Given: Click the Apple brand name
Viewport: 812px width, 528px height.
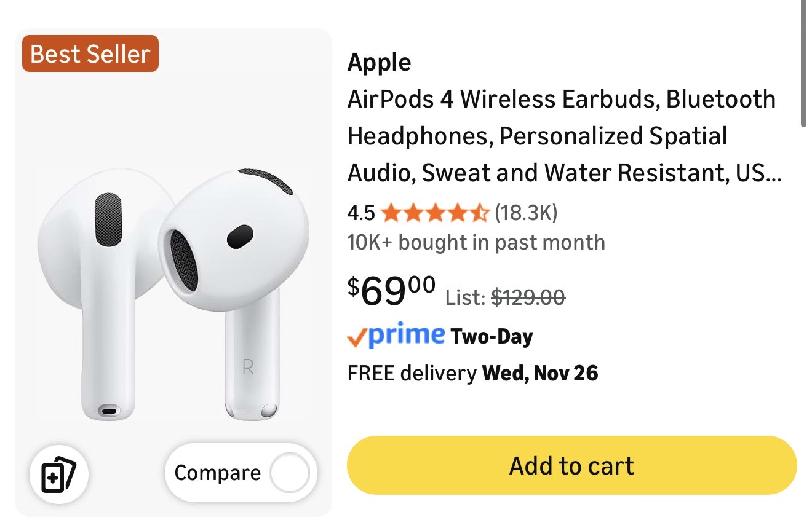Looking at the screenshot, I should point(379,63).
